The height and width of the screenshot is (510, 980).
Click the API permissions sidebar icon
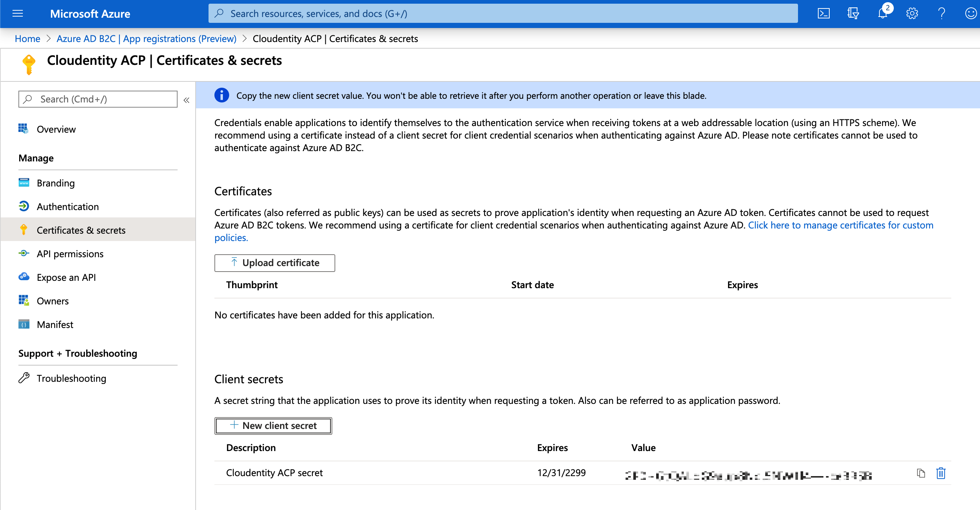(x=24, y=254)
